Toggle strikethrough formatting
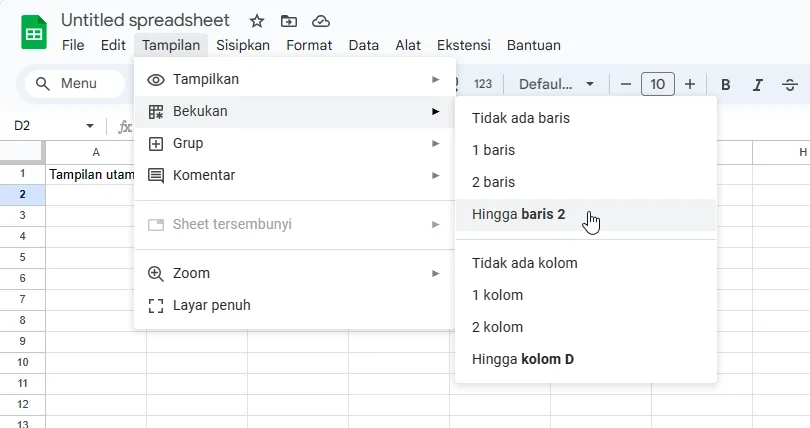 (x=790, y=84)
